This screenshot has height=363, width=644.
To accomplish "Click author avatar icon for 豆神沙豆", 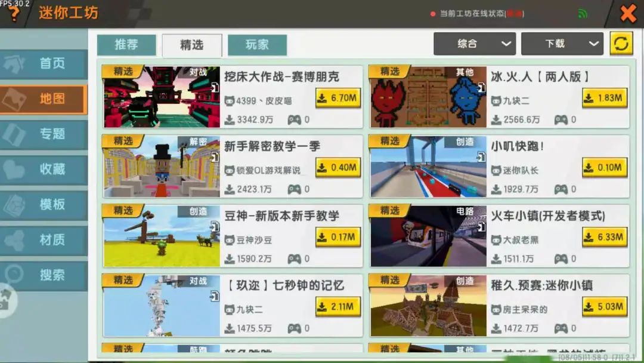I will click(229, 240).
